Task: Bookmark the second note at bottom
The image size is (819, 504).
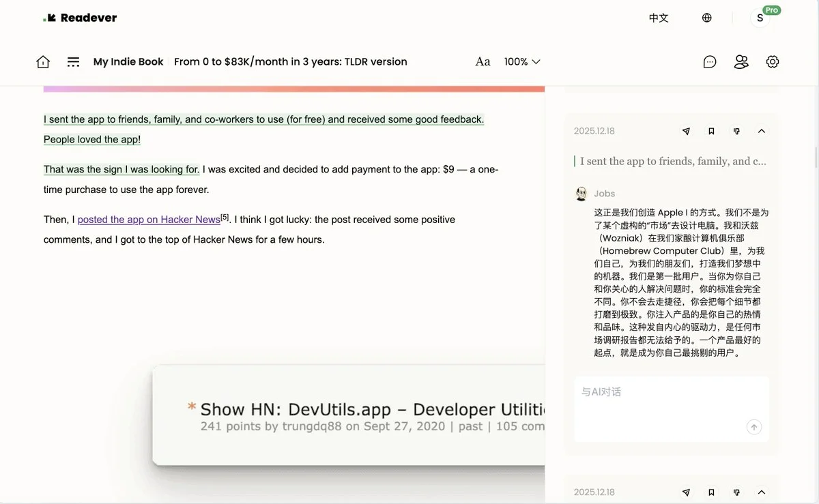Action: click(x=711, y=492)
